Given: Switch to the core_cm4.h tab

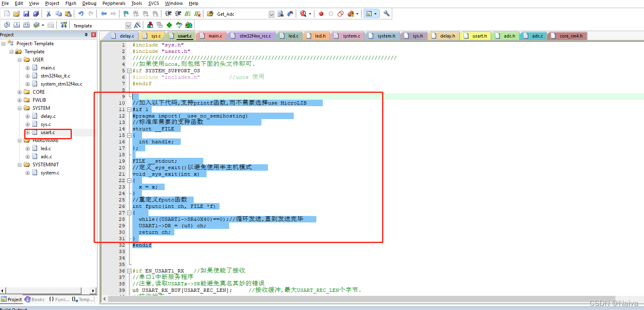Looking at the screenshot, I should pos(567,36).
